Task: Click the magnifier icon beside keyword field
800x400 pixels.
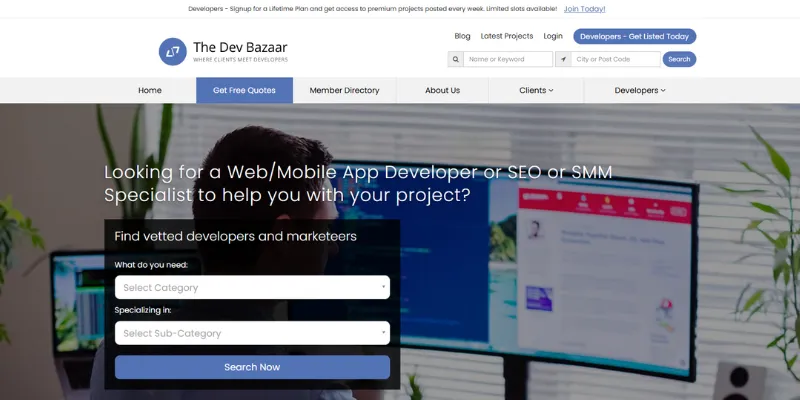Action: click(456, 59)
